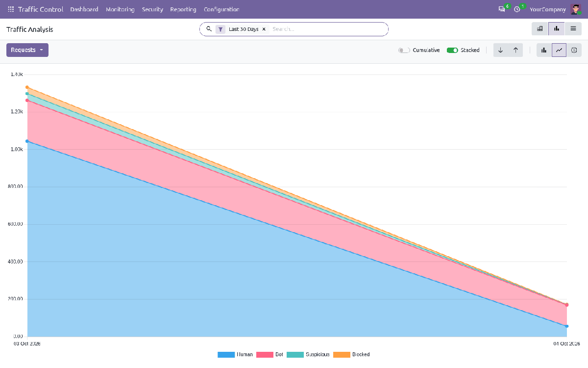Sort the chart in descending order
588x368 pixels.
(501, 50)
